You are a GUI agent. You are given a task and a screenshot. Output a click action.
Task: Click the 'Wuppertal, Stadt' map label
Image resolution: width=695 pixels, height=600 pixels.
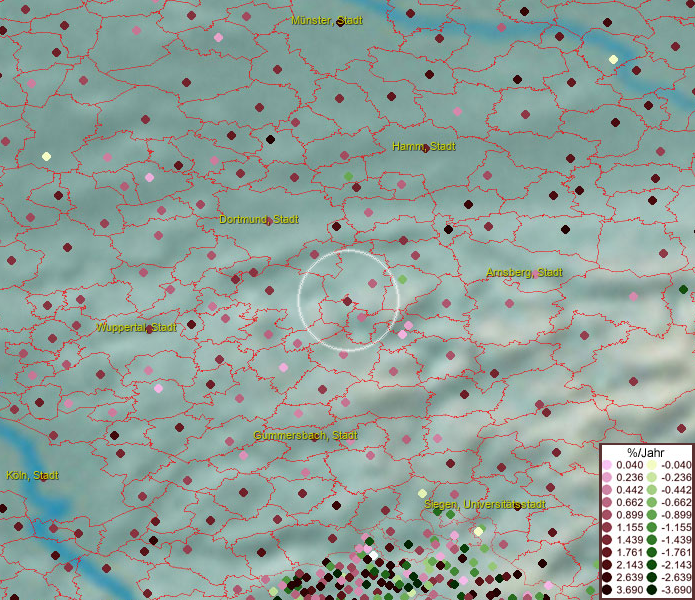click(137, 327)
